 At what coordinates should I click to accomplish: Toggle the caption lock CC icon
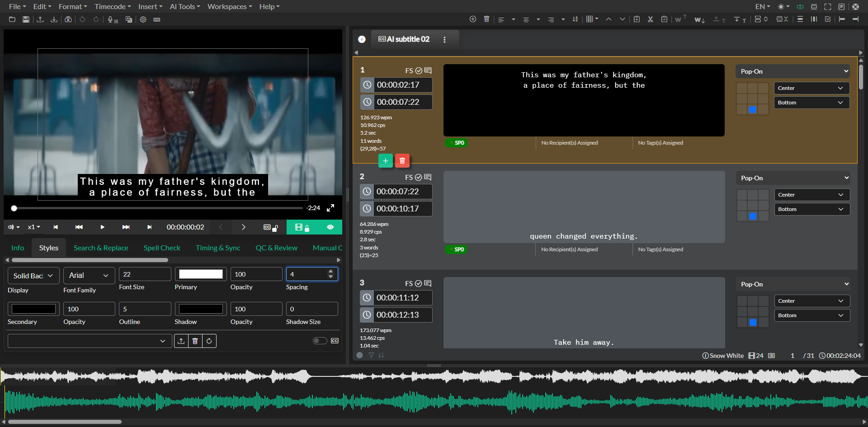pyautogui.click(x=270, y=227)
